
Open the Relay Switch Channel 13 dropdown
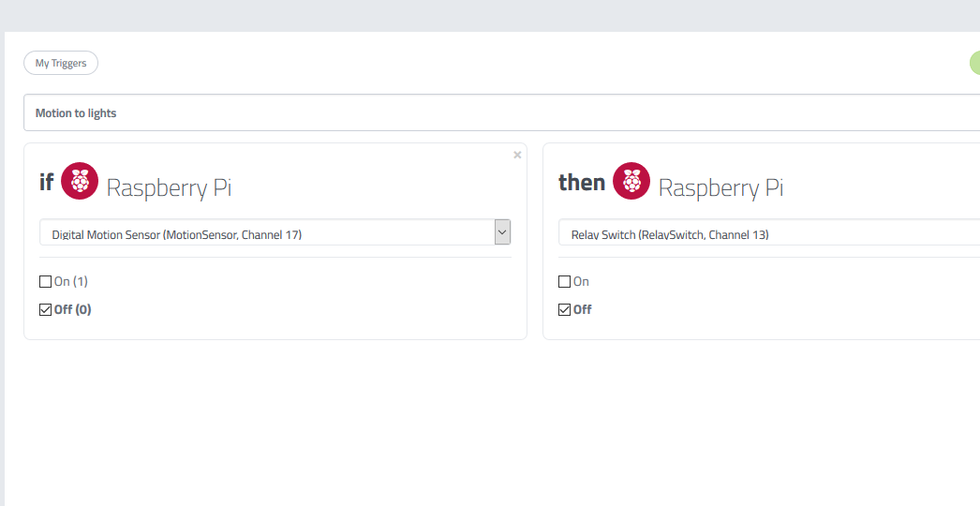pyautogui.click(x=769, y=232)
